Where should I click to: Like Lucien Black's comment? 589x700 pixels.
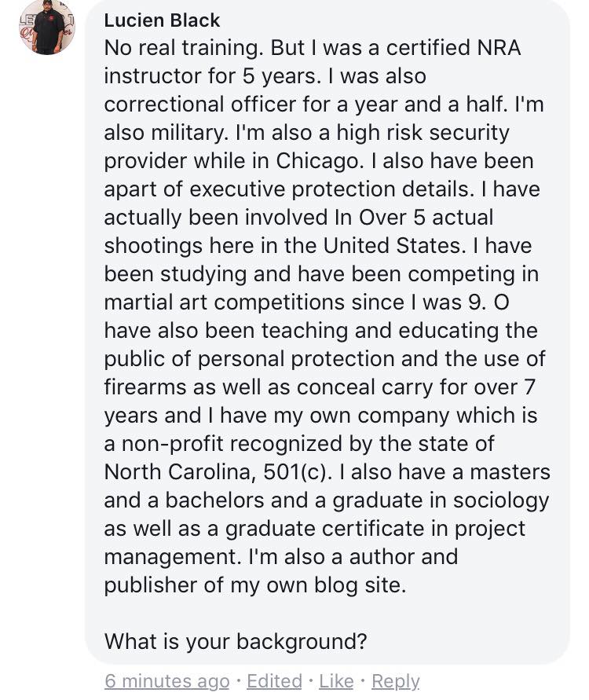(336, 681)
